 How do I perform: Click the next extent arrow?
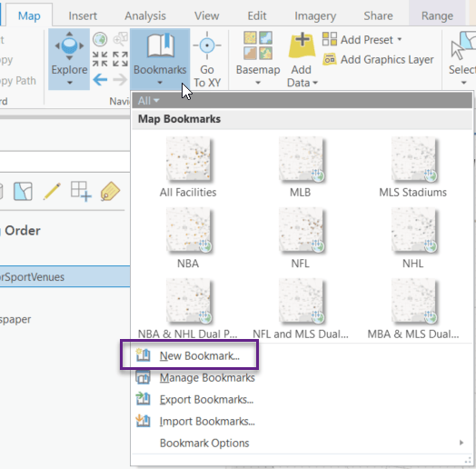pos(120,80)
